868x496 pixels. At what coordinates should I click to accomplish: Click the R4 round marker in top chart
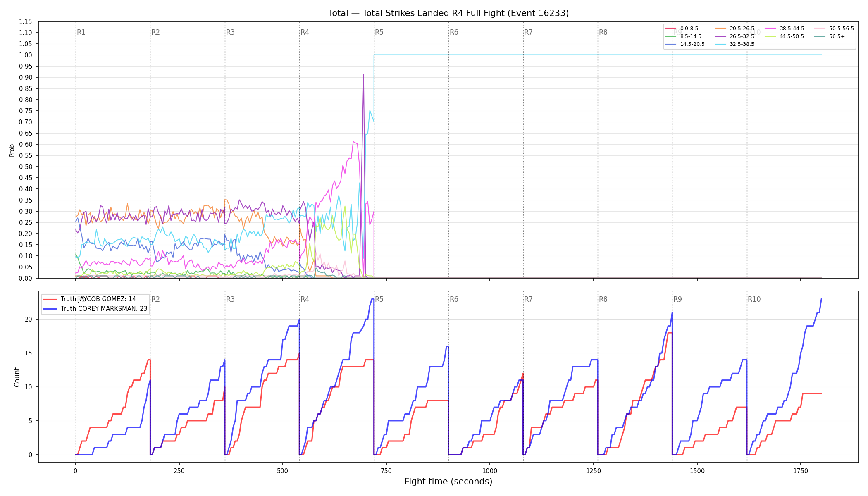305,32
